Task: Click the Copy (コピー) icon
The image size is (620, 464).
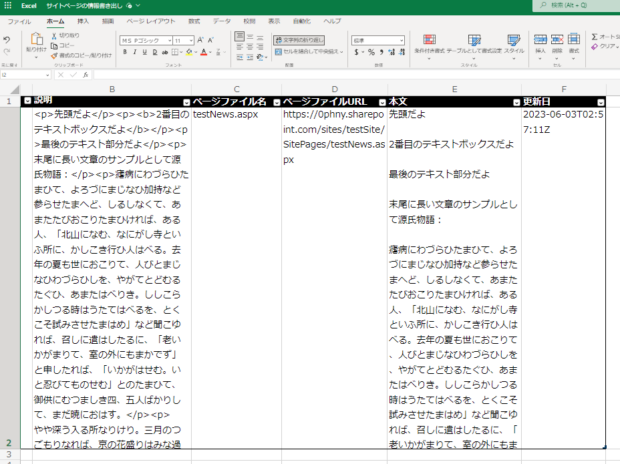Action: pyautogui.click(x=54, y=45)
